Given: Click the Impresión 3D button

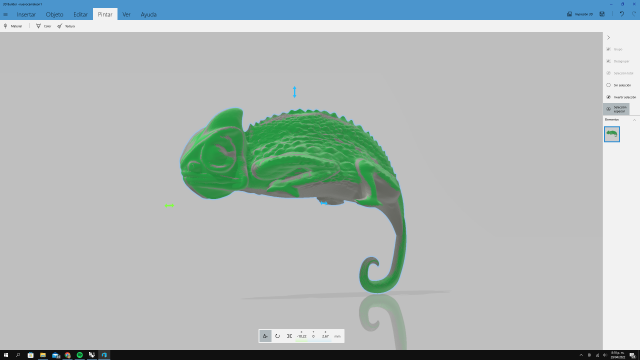Looking at the screenshot, I should [580, 14].
